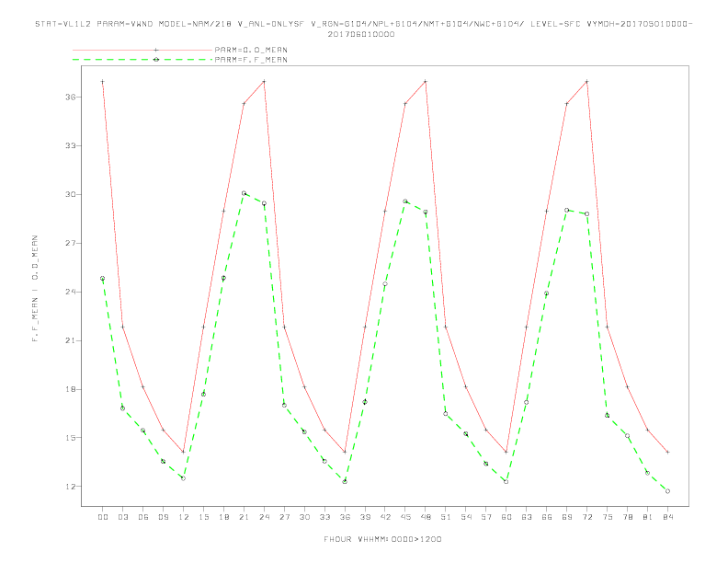Click the green circle marker at hour 45

pos(405,201)
